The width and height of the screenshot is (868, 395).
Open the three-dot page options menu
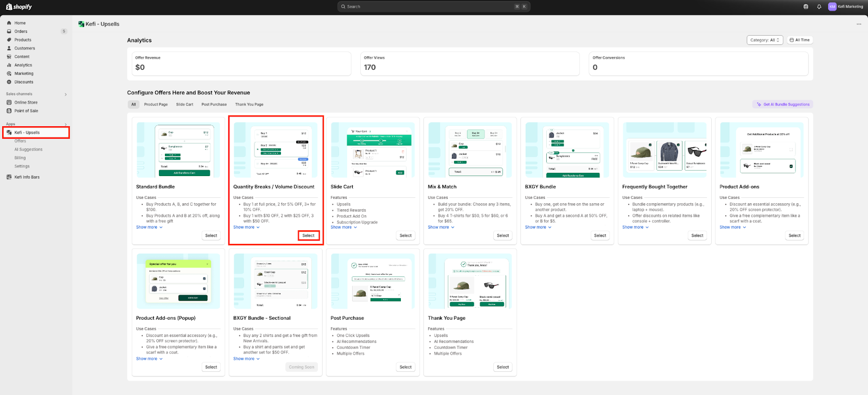click(x=859, y=24)
